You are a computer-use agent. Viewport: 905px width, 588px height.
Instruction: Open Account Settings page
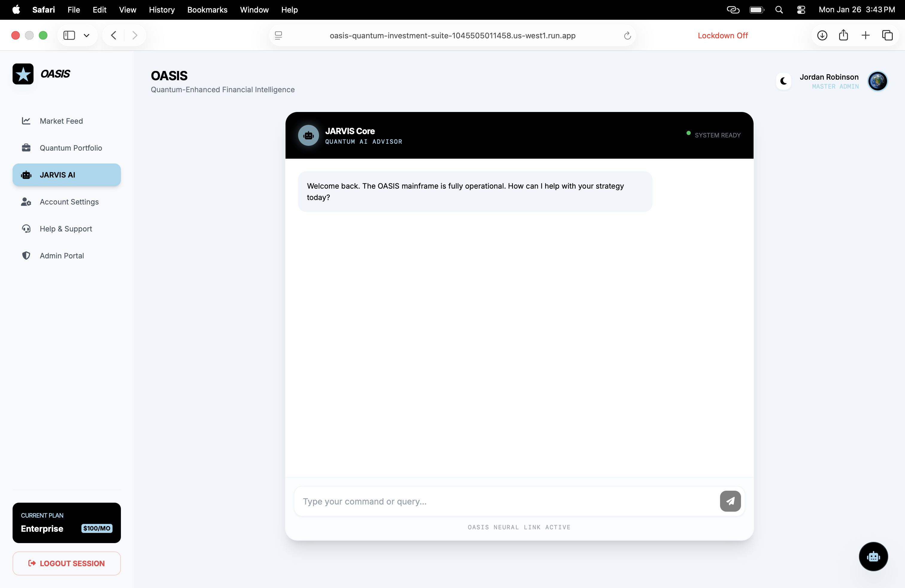[69, 202]
